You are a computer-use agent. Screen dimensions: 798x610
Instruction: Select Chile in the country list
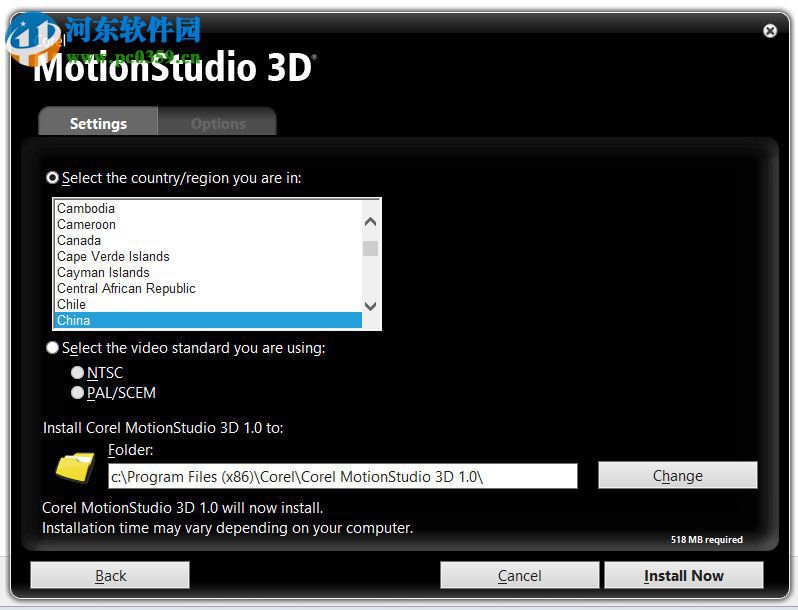click(x=208, y=304)
